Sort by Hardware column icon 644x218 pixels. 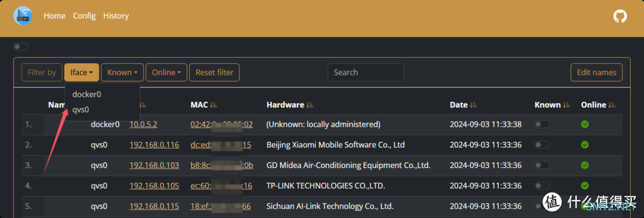point(309,105)
